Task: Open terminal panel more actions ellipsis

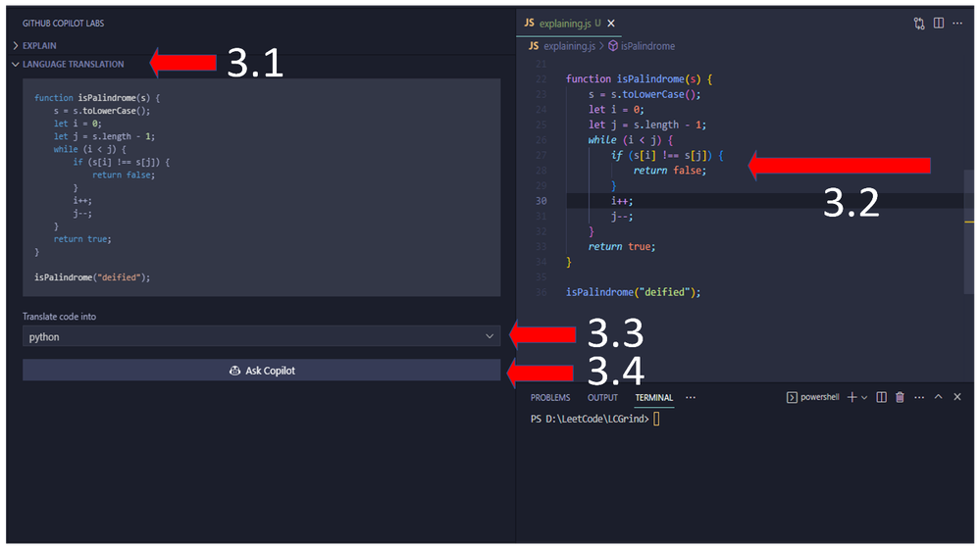Action: [x=919, y=397]
